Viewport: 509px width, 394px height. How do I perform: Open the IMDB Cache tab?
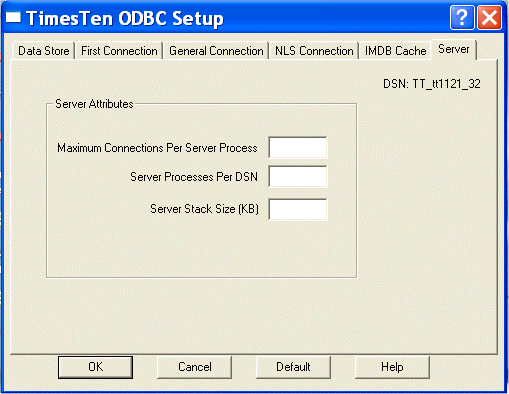[x=395, y=51]
